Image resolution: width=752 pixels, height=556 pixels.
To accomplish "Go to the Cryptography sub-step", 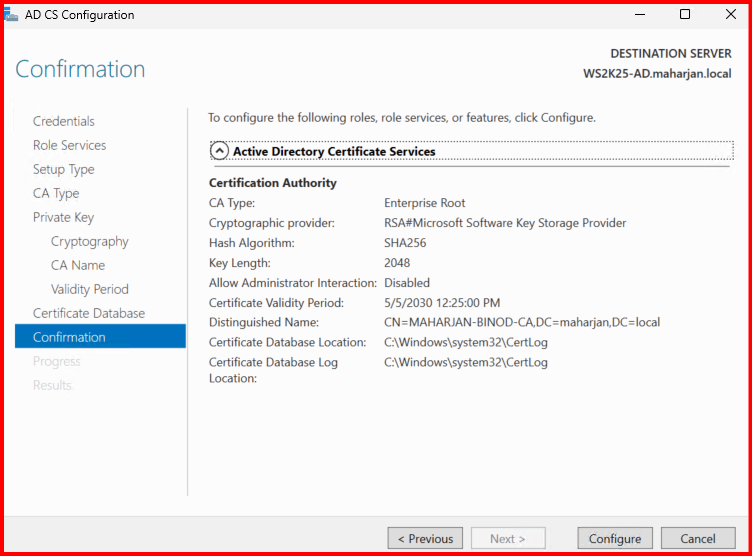I will 89,241.
